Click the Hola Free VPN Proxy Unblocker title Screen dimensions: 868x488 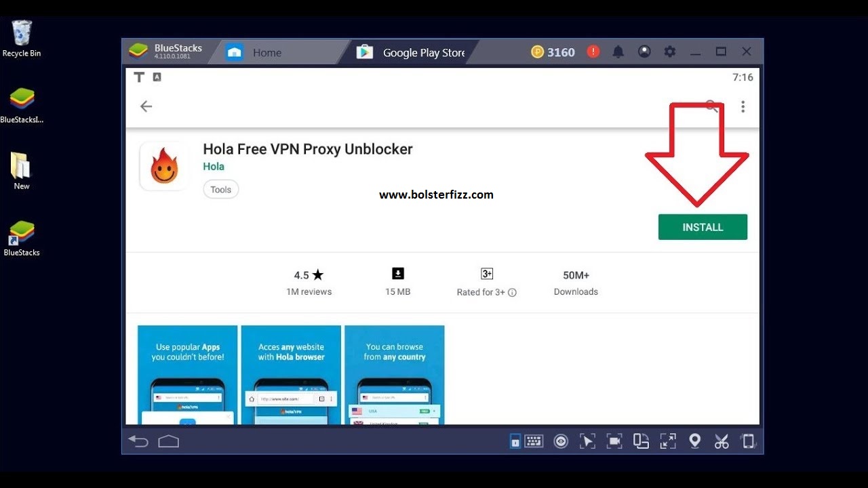(x=308, y=149)
